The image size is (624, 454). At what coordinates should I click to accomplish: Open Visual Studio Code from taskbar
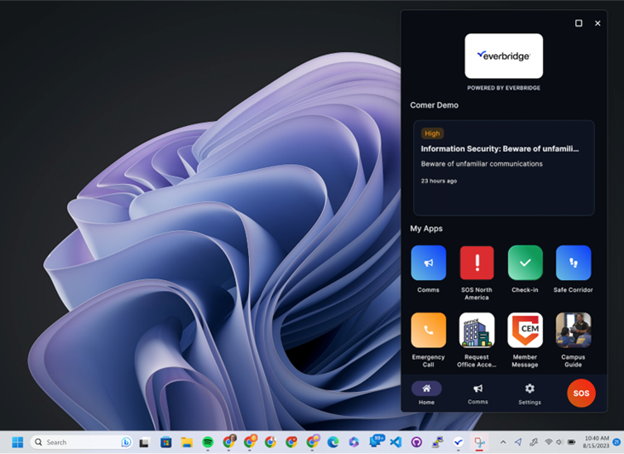click(x=396, y=442)
